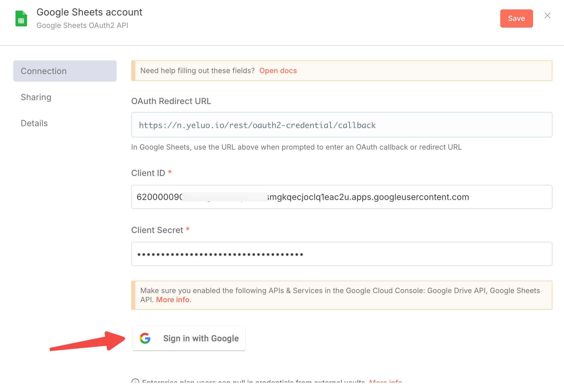The image size is (564, 392).
Task: Click the info circle icon at bottom
Action: (135, 381)
